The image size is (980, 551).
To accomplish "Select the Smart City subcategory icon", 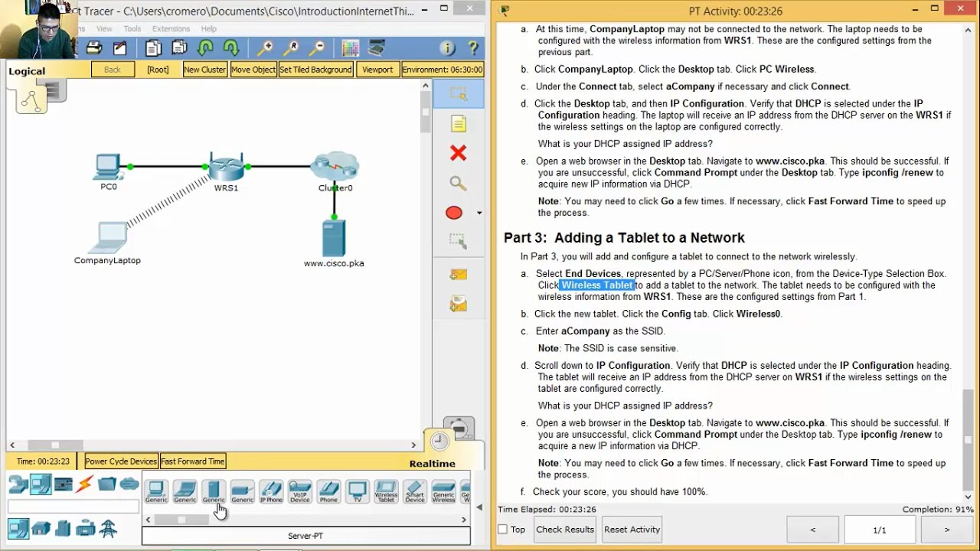I will pos(63,528).
